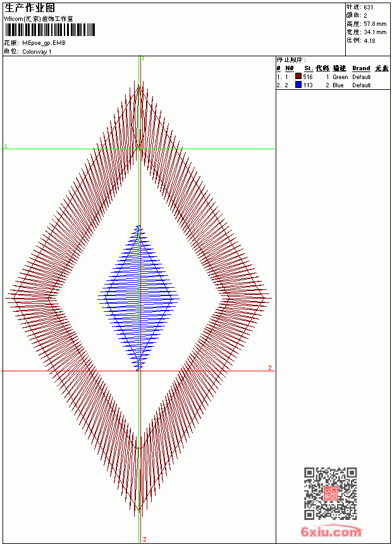The width and height of the screenshot is (392, 544).
Task: Click the red marker 2 on right
Action: pos(270,368)
